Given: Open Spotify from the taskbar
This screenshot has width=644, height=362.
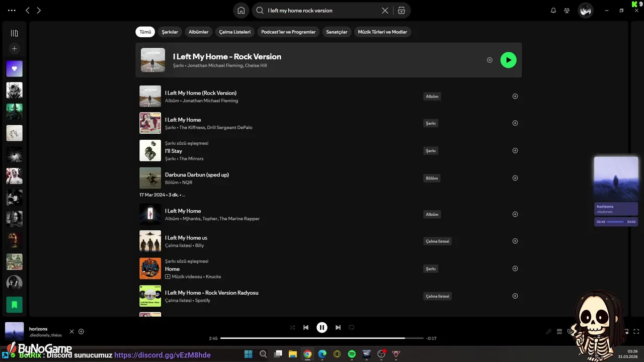Looking at the screenshot, I should (352, 354).
